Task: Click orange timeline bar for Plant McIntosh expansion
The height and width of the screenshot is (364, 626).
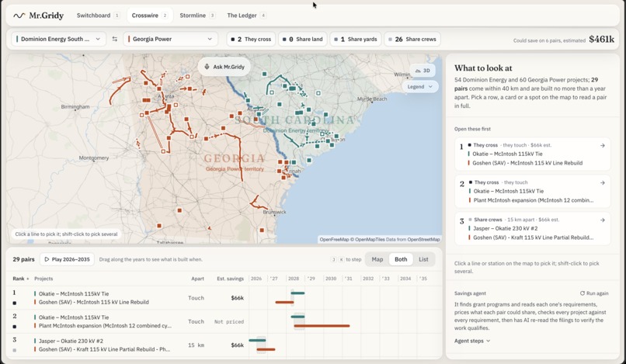Action: pos(322,326)
